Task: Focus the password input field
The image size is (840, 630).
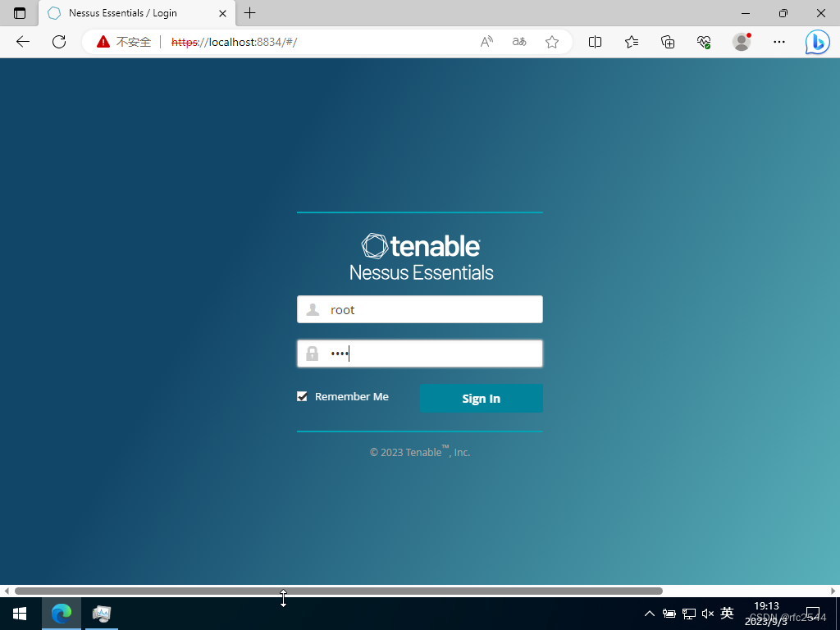Action: [419, 354]
